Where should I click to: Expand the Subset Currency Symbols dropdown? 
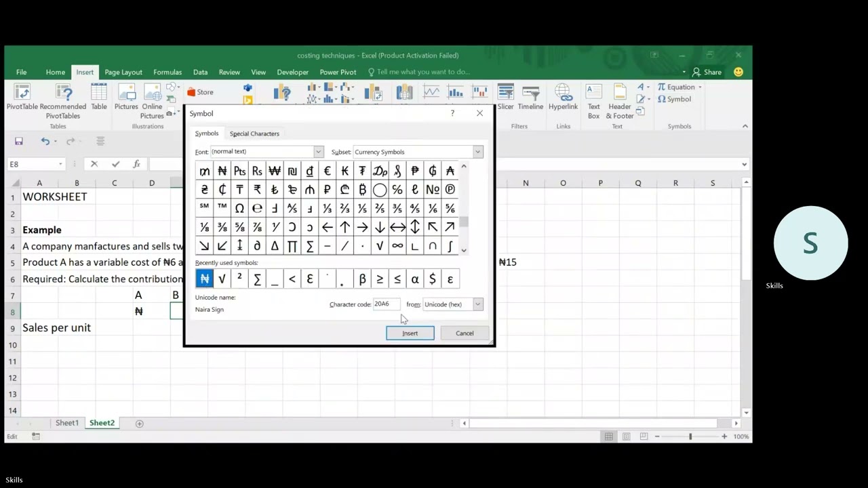478,152
